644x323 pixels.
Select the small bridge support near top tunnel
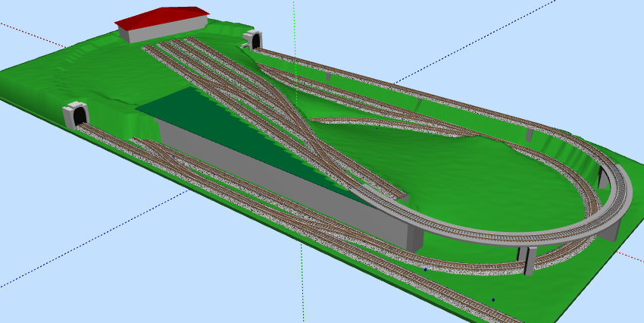point(329,77)
